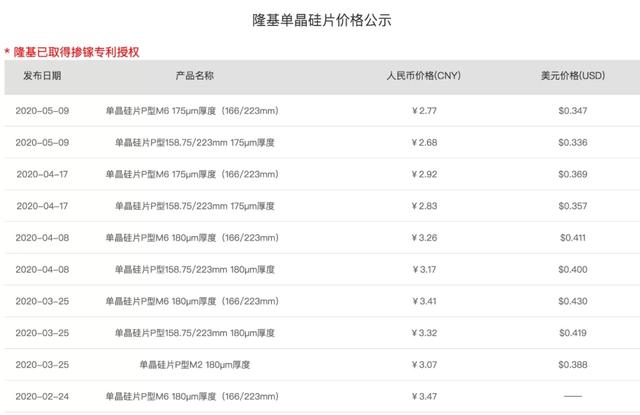Click the M6 180μm product name in the ¥3.47 row
The width and height of the screenshot is (640, 415).
192,396
